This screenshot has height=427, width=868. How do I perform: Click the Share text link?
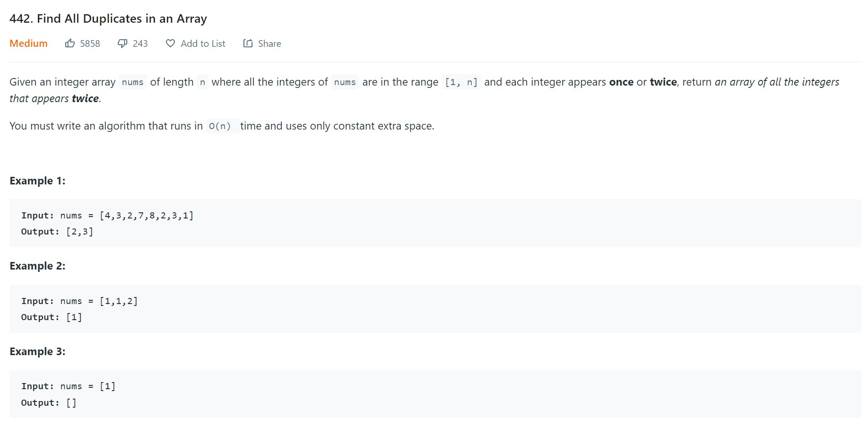point(269,44)
